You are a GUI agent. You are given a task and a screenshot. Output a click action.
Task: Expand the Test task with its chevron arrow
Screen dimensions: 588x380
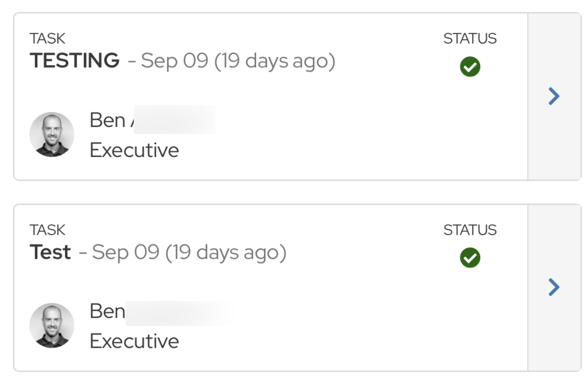coord(554,287)
